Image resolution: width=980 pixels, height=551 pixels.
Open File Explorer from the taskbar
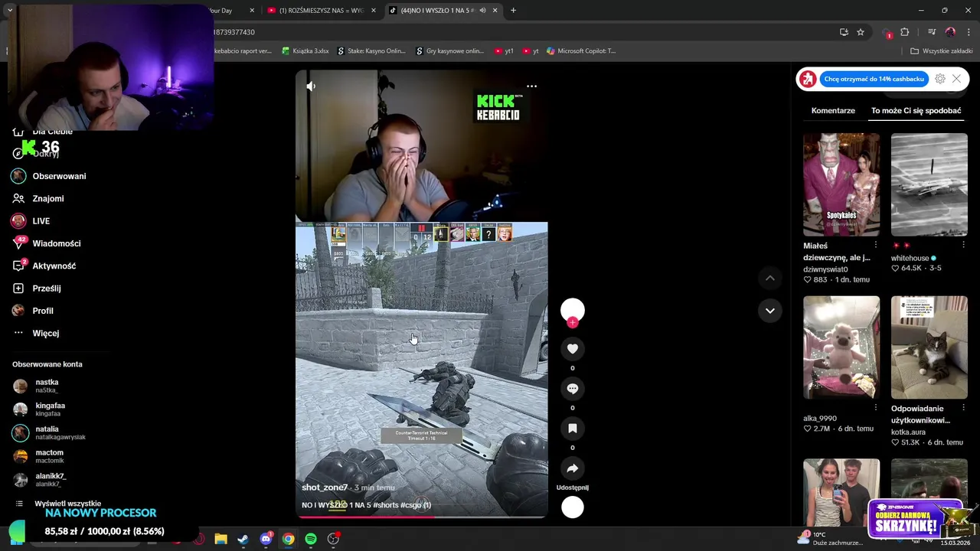pos(220,539)
